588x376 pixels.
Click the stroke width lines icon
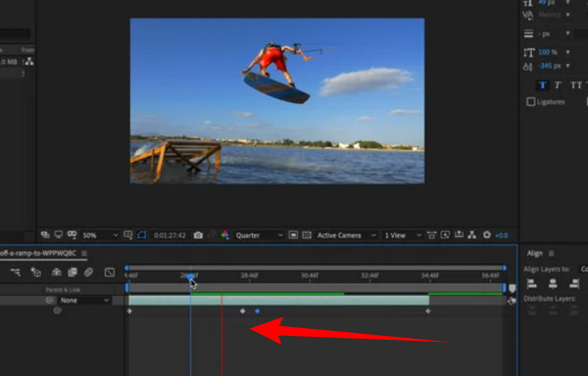click(528, 33)
